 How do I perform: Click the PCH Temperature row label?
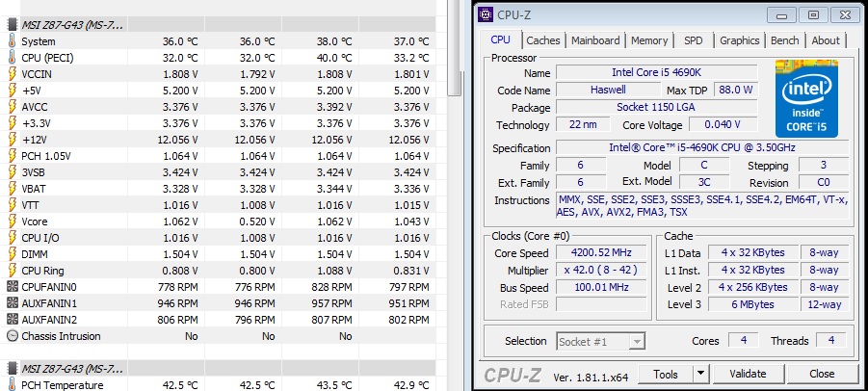coord(63,385)
